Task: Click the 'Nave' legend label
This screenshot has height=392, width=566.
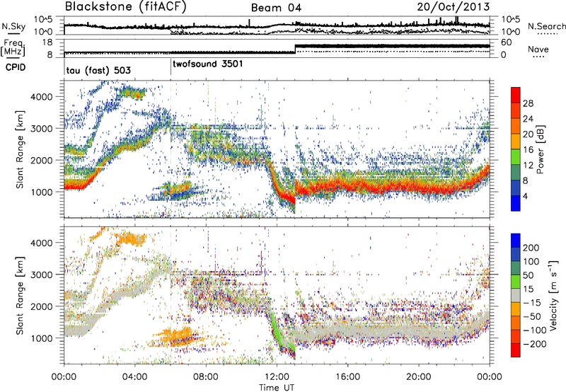Action: tap(538, 50)
